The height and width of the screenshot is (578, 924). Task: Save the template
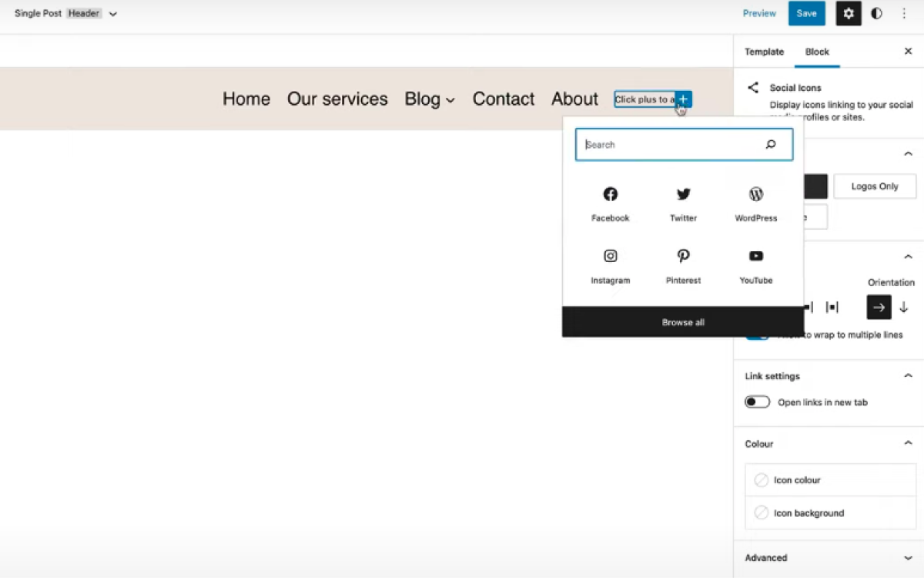(806, 13)
